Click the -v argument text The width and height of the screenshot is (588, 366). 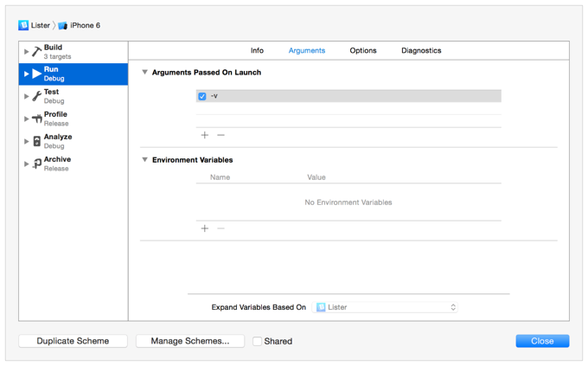point(214,96)
